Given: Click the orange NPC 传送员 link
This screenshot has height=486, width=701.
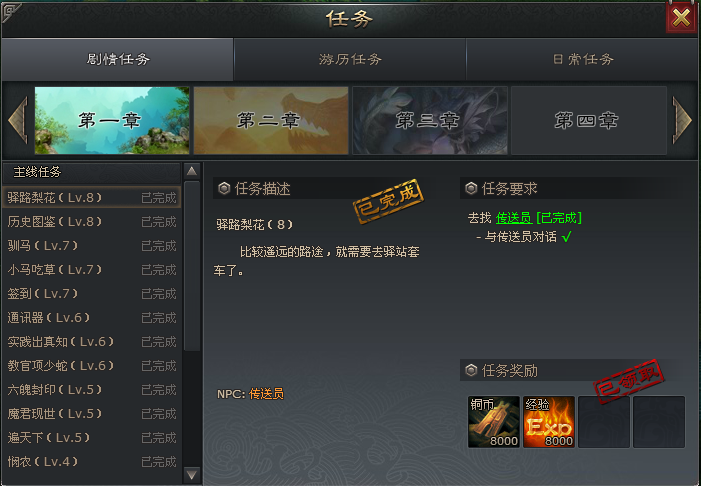Looking at the screenshot, I should (x=266, y=393).
